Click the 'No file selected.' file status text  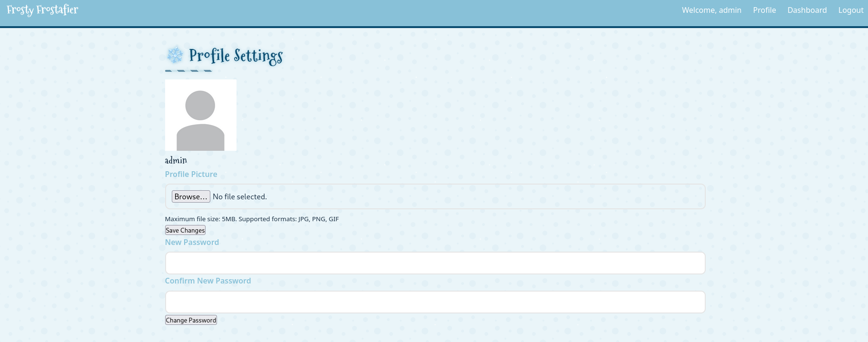click(x=239, y=196)
